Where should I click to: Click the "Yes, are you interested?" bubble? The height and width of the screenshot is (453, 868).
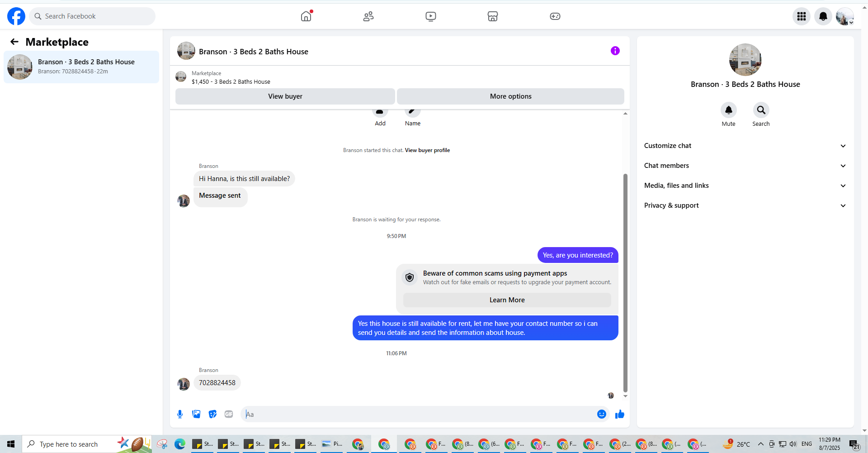(578, 255)
